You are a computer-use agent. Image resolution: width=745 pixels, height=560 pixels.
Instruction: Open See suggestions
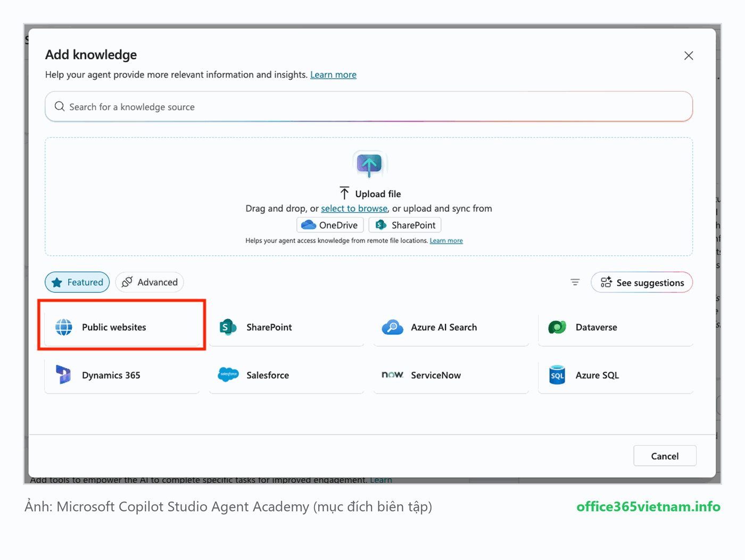click(x=642, y=282)
